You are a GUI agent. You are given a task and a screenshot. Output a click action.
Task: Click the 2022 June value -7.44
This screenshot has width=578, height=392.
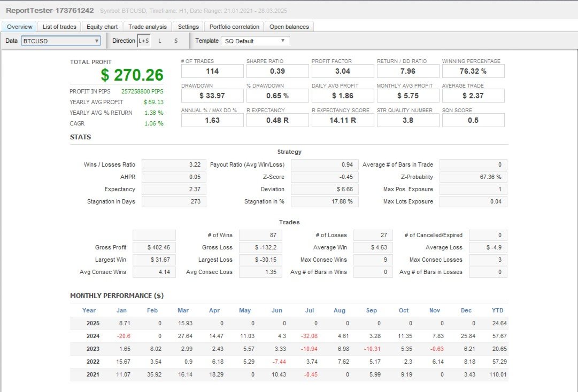click(279, 362)
